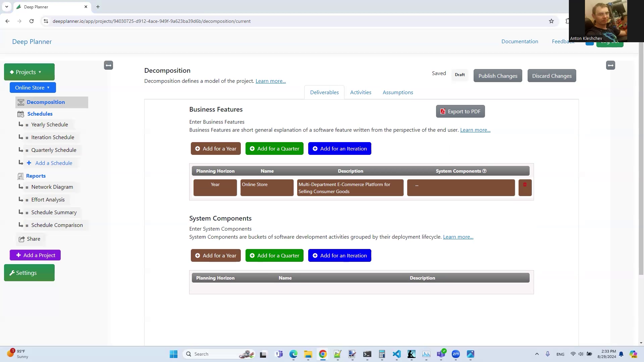Add a Business Feature for a Year

[216, 149]
